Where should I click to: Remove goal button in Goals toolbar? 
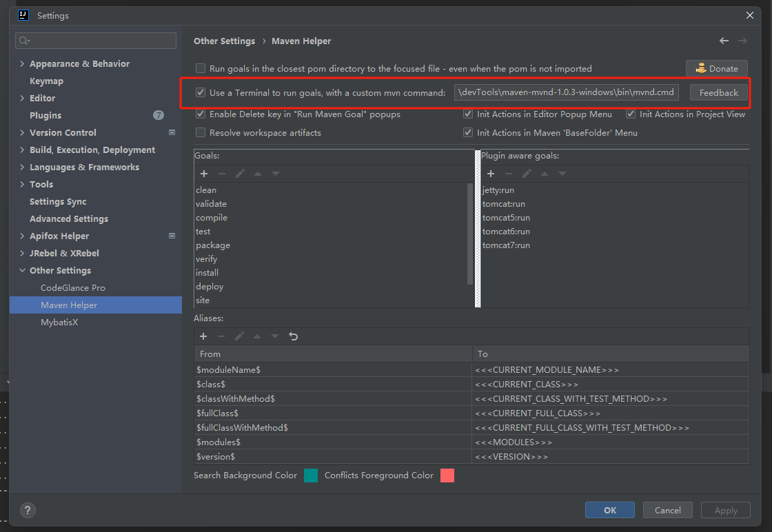pyautogui.click(x=221, y=174)
